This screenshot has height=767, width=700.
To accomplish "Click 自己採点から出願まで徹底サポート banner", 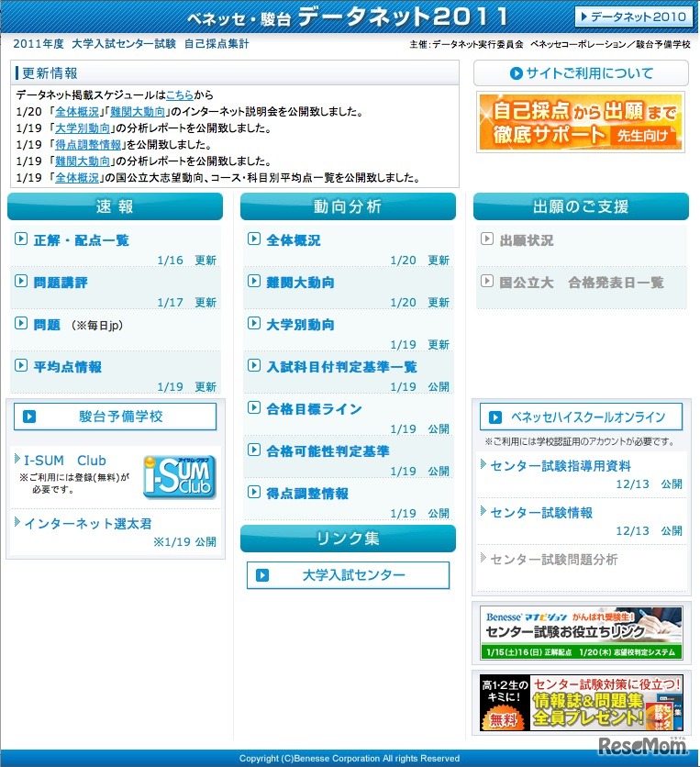I will [x=581, y=122].
